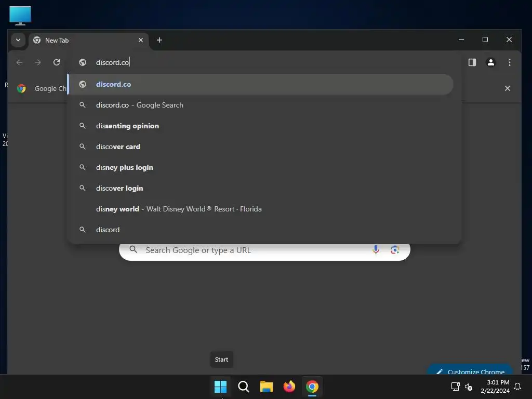Click search icon beside discover card
The height and width of the screenshot is (399, 532).
click(x=83, y=147)
